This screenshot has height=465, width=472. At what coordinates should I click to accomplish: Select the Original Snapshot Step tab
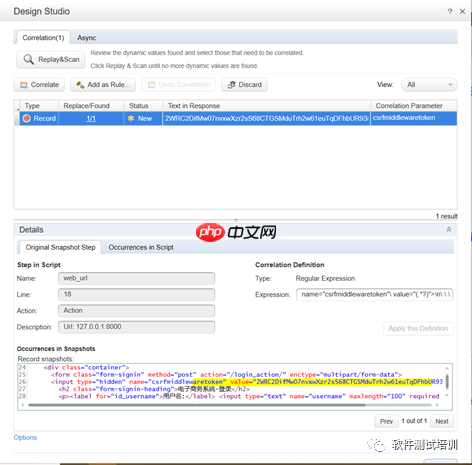coord(60,247)
